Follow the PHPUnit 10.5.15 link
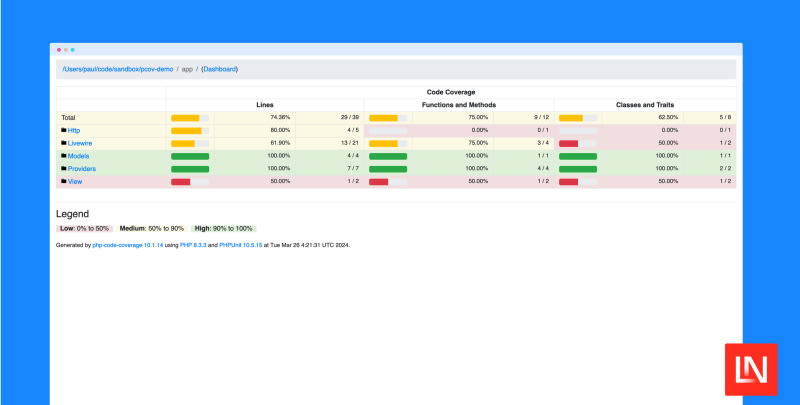Image resolution: width=800 pixels, height=405 pixels. pos(241,245)
